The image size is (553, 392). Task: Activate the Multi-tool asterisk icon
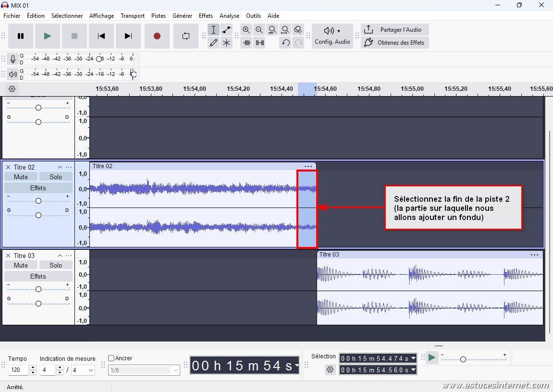(x=226, y=43)
